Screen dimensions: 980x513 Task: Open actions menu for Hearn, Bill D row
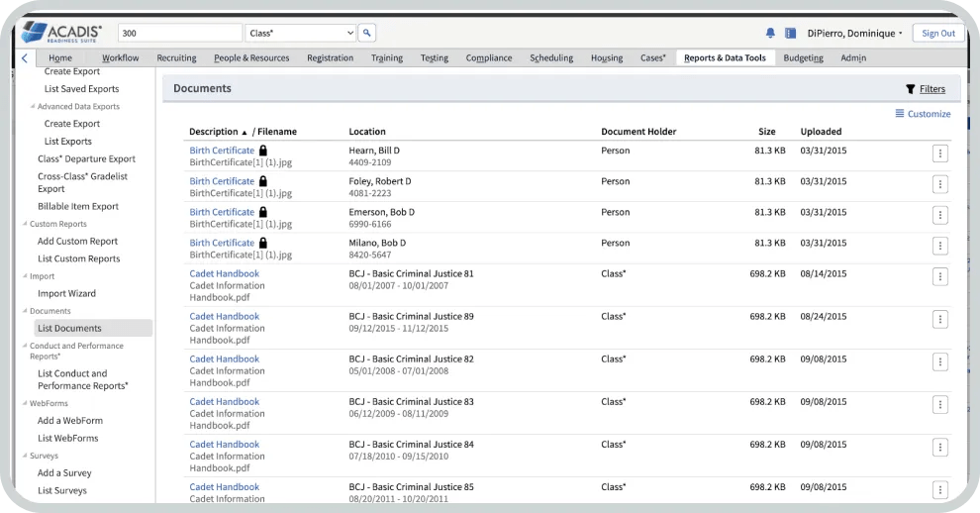click(x=940, y=154)
